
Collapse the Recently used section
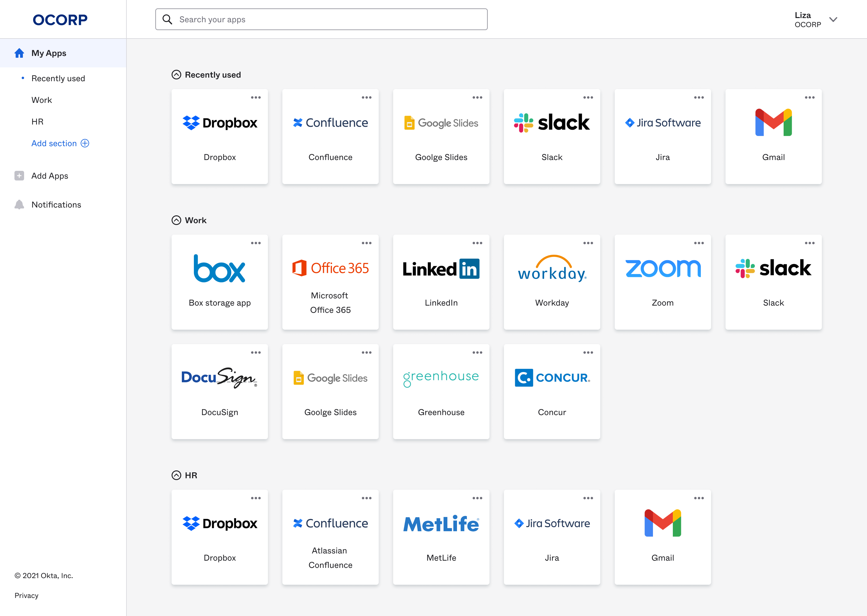176,74
